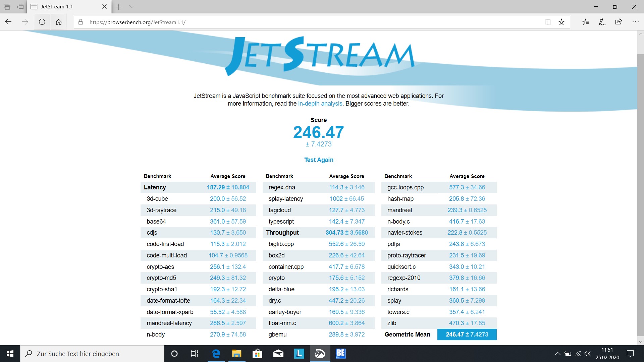Click the crypto-aes score 256.1
Image resolution: width=644 pixels, height=362 pixels.
pyautogui.click(x=228, y=267)
